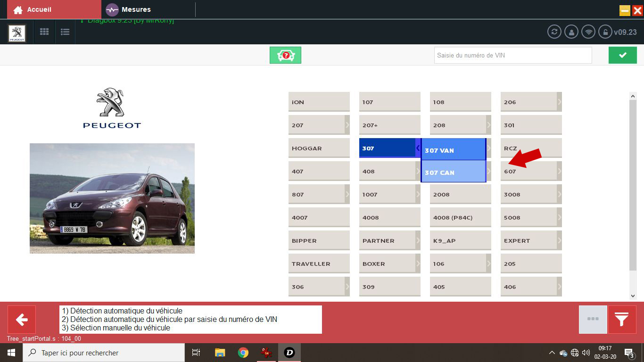Switch to list view icon
The image size is (644, 362).
(65, 32)
